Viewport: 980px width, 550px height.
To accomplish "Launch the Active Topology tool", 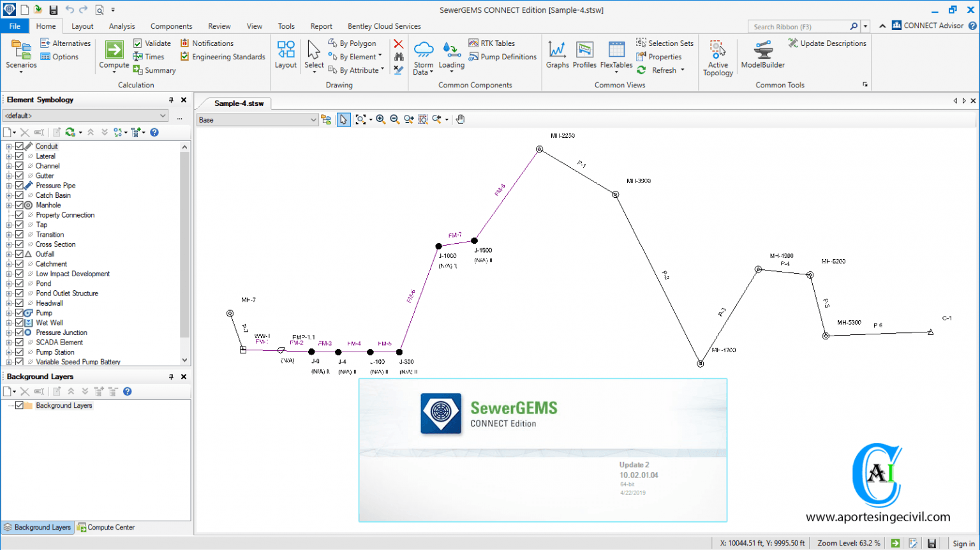I will [718, 57].
